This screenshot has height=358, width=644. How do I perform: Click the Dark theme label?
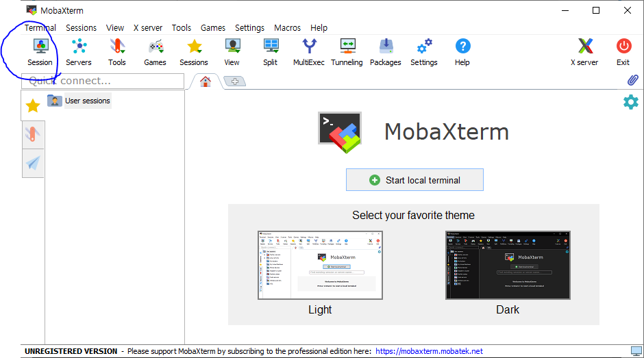(508, 309)
